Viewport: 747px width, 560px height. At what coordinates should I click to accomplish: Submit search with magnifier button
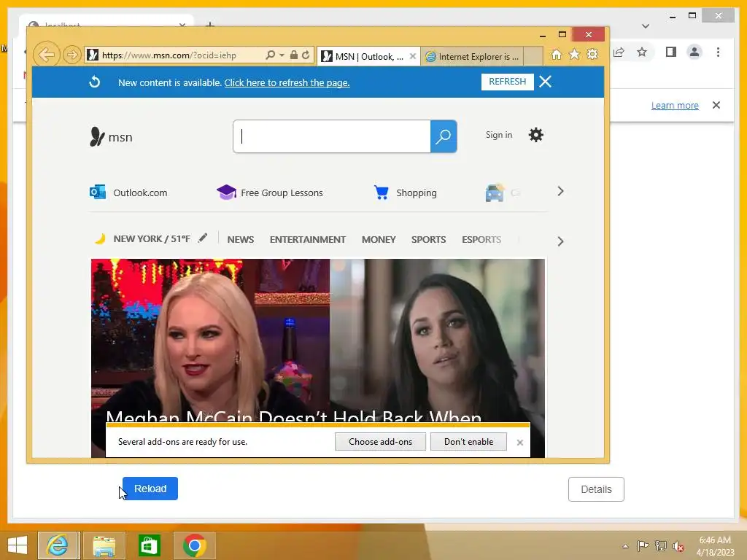[x=444, y=136]
